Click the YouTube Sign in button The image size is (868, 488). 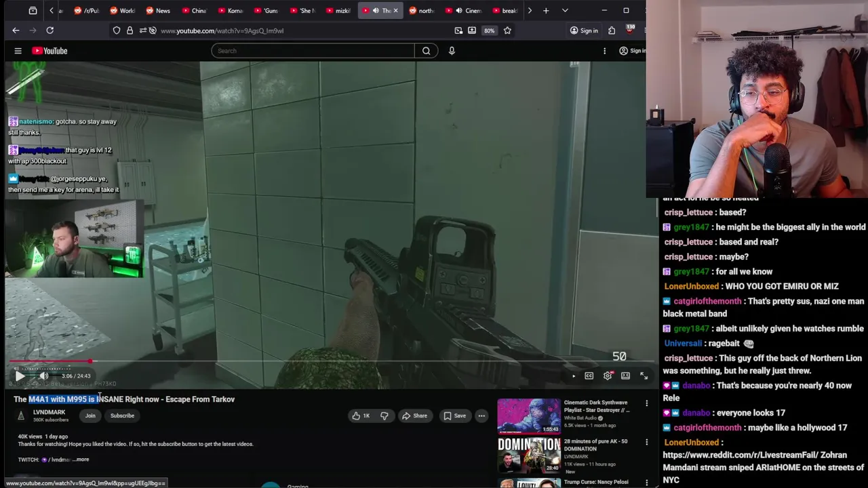(x=632, y=51)
